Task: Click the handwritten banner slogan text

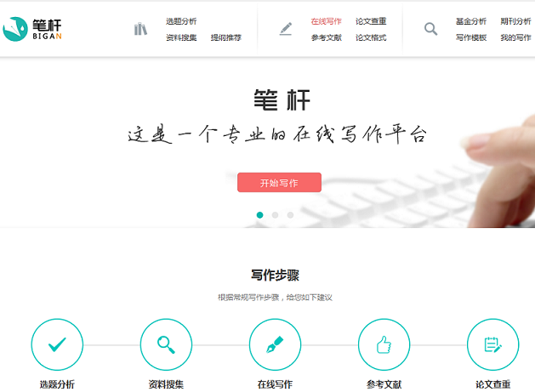Action: click(277, 134)
